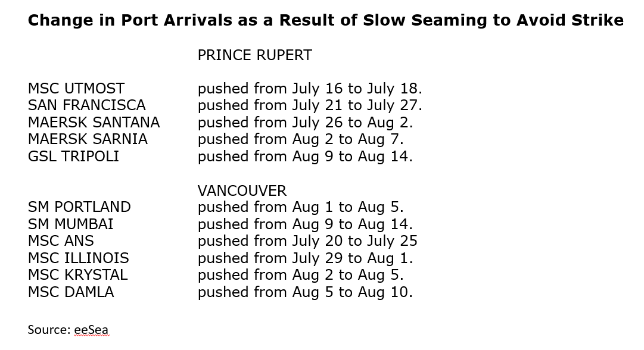The width and height of the screenshot is (644, 350).
Task: Select 'pushed from Aug 5 to Aug 10' text
Action: tap(305, 292)
